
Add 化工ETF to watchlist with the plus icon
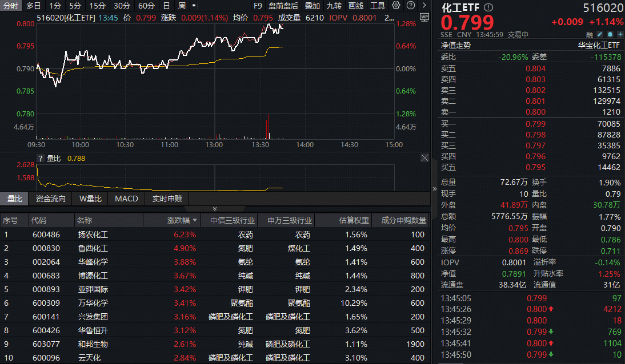coord(620,35)
